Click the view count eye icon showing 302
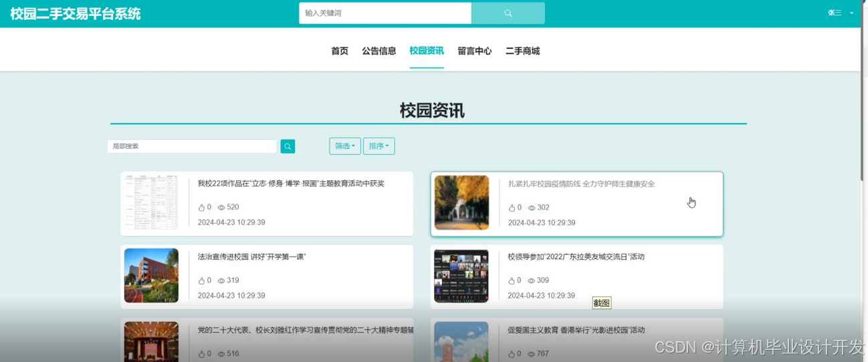868x362 pixels. point(532,208)
